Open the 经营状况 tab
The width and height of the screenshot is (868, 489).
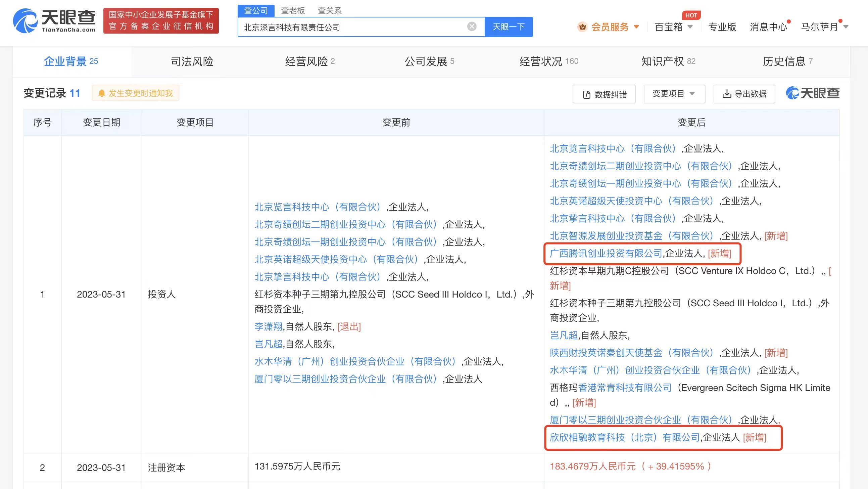548,61
